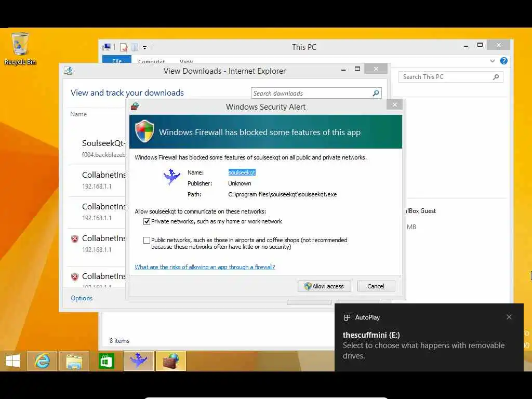Switch to the Computer ribbon tab
This screenshot has width=532, height=399.
[x=151, y=61]
